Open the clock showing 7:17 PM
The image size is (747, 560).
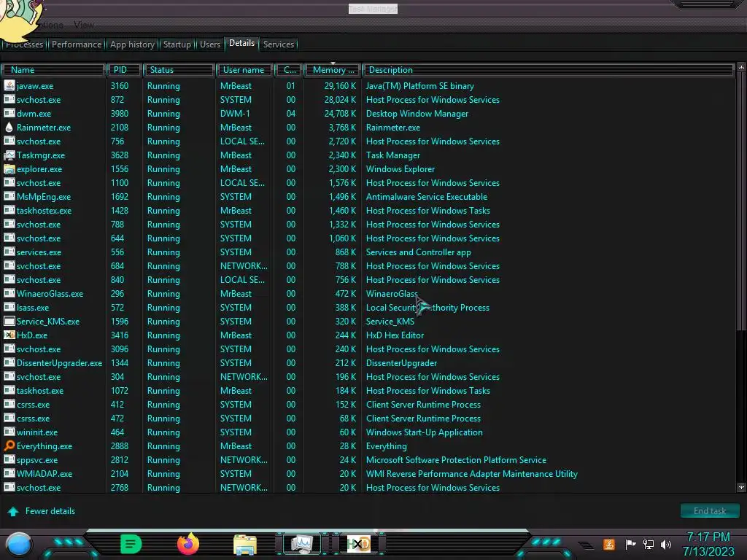pos(708,537)
